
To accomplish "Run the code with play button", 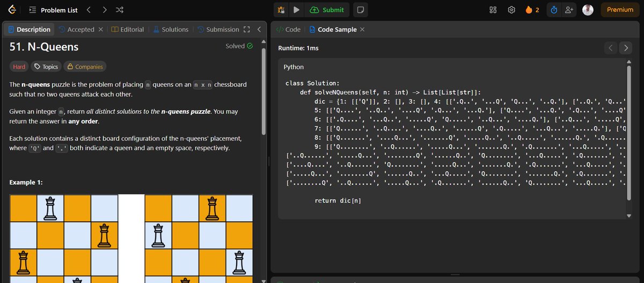I will [x=296, y=10].
